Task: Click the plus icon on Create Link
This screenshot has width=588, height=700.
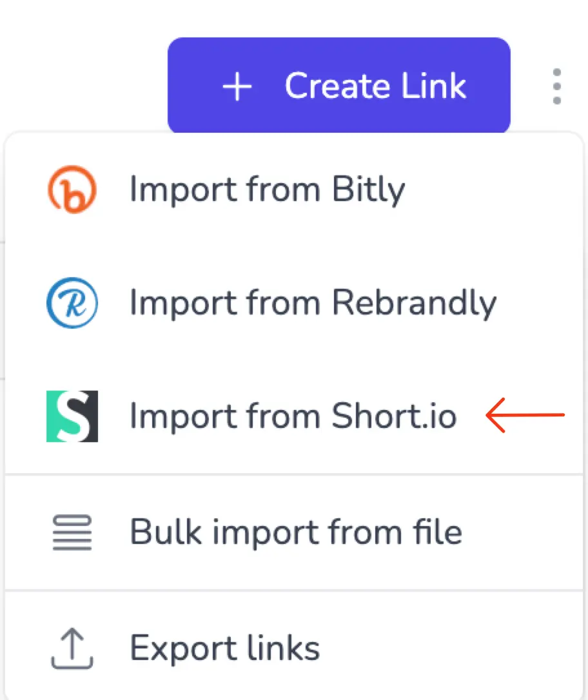Action: coord(237,85)
